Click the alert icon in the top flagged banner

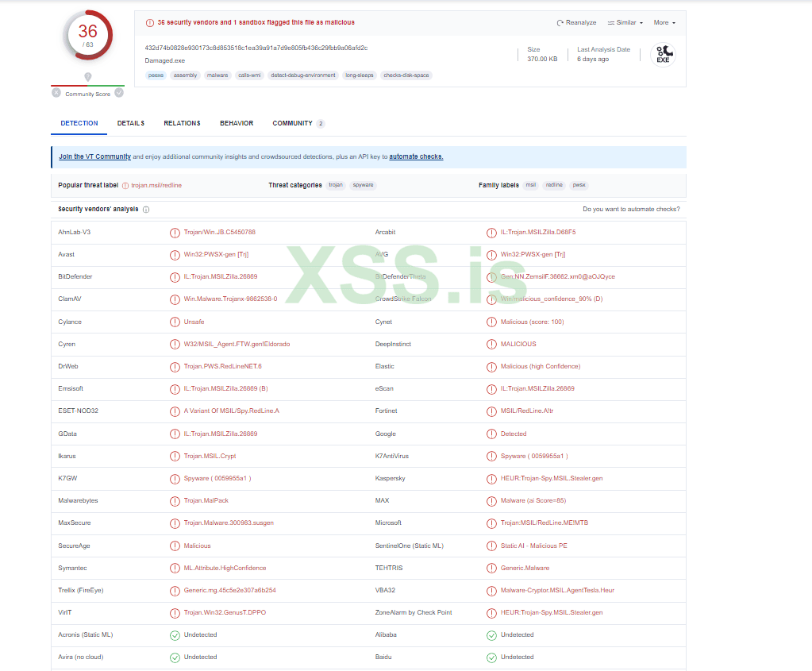pyautogui.click(x=150, y=23)
